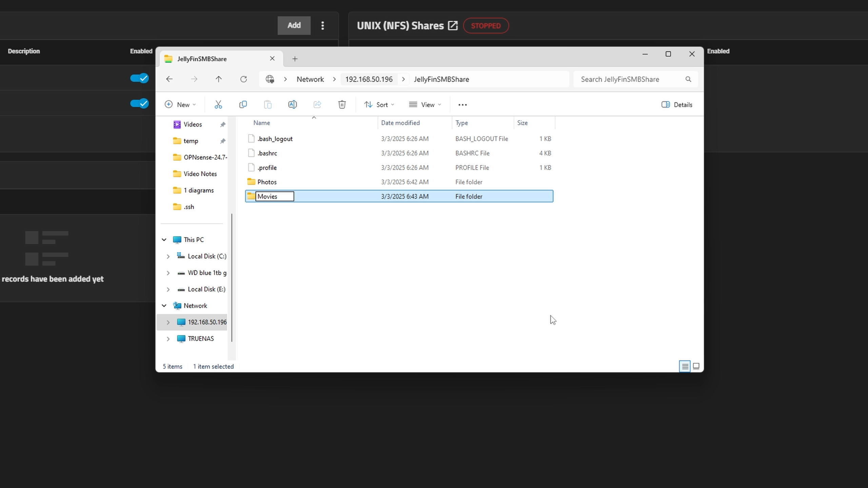Expand TRUENAS network node
Screen dimensions: 868x488
(x=168, y=339)
